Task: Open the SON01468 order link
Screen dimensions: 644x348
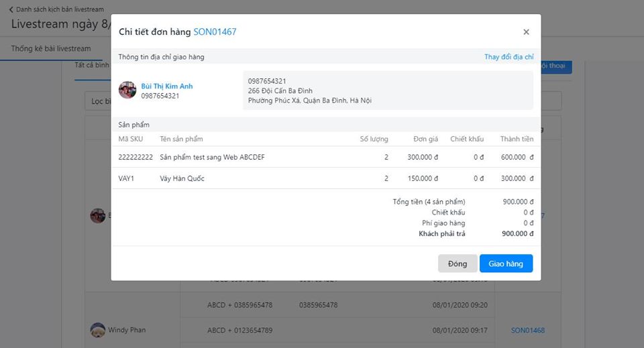Action: [527, 330]
